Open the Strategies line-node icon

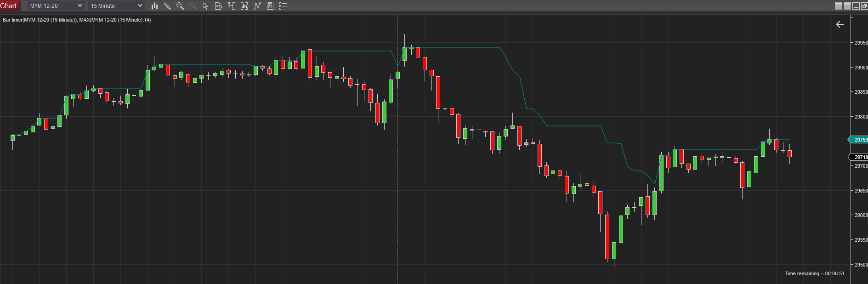[x=257, y=6]
